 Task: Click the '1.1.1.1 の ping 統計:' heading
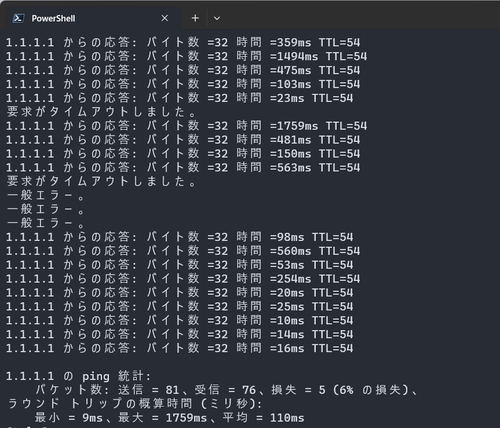(78, 376)
